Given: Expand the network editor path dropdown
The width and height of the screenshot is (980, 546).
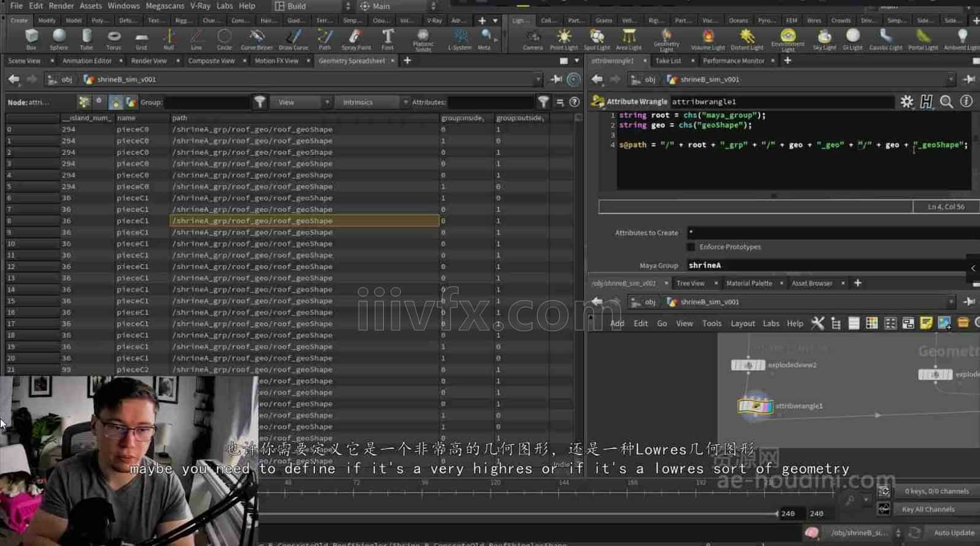Looking at the screenshot, I should click(x=951, y=302).
